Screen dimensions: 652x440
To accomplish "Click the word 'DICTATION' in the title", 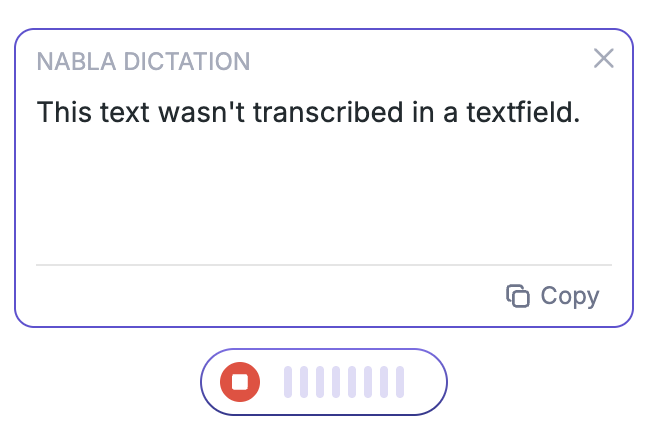I will click(x=187, y=62).
